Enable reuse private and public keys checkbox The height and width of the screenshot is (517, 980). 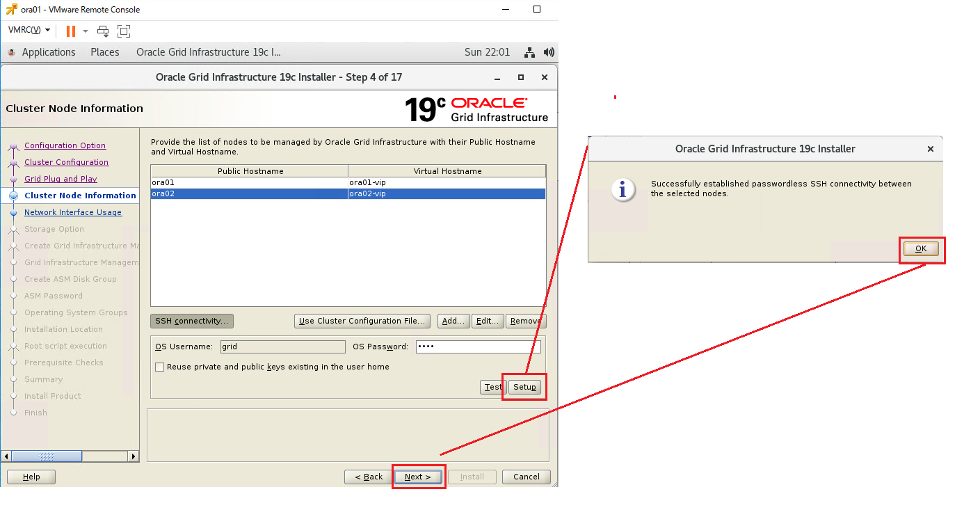[160, 367]
